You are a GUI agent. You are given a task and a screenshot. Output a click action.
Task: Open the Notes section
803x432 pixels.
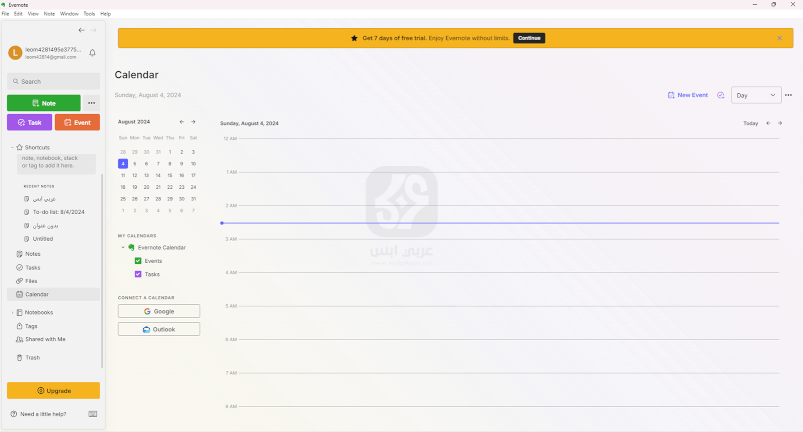point(54,254)
